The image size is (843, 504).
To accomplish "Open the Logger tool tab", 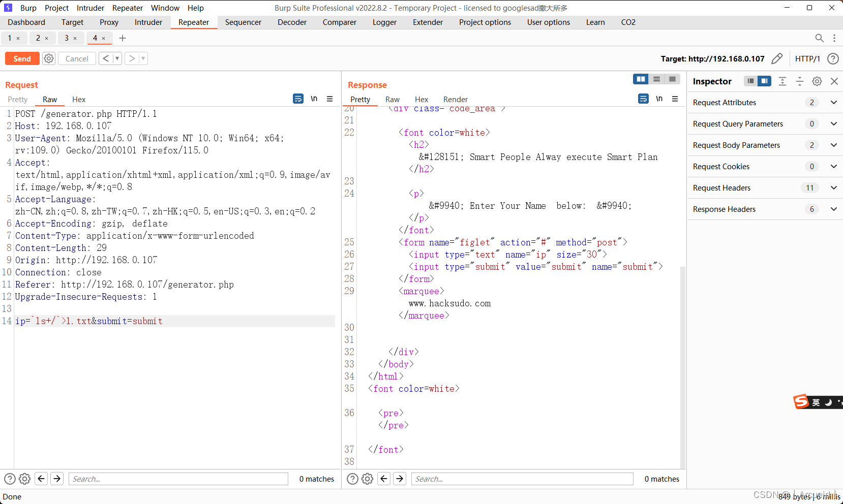I will pos(384,22).
